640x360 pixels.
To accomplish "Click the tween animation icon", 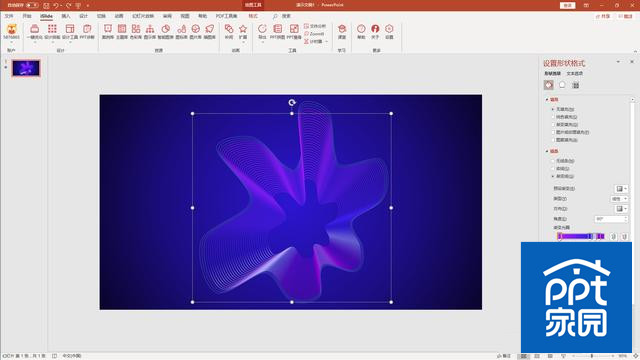I will [x=229, y=29].
